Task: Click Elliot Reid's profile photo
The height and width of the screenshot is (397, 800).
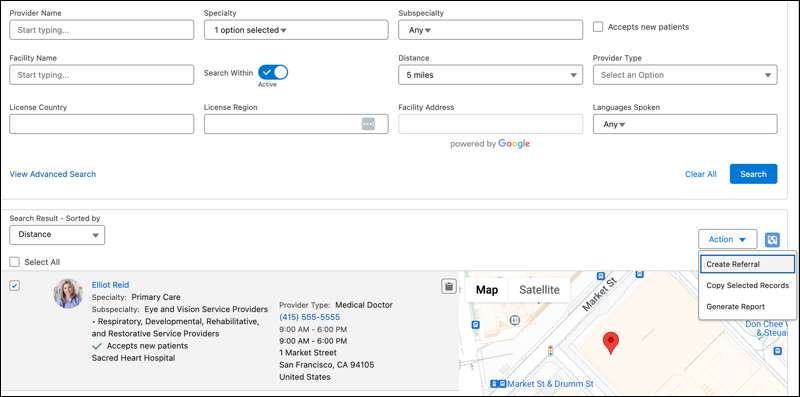Action: [68, 293]
